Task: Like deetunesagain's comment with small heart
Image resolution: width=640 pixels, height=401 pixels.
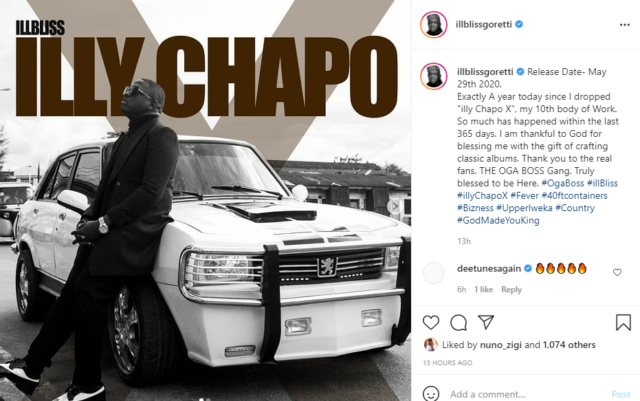Action: pos(617,272)
